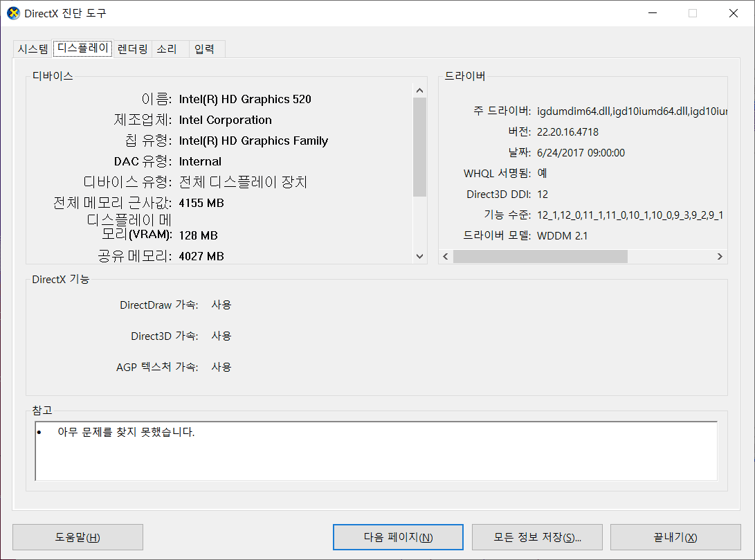Click chip type Intel(R) HD Graphics Family
This screenshot has width=755, height=560.
pos(253,141)
